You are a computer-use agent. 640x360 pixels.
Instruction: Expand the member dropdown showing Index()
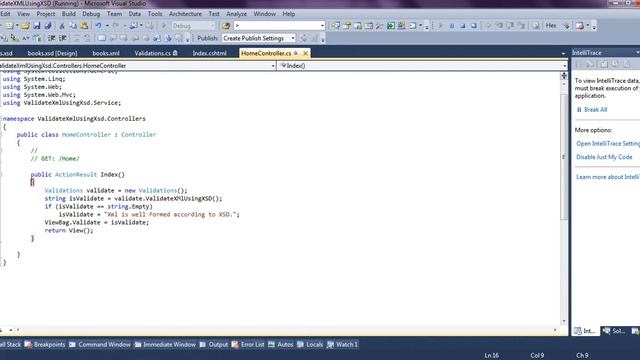tap(564, 66)
